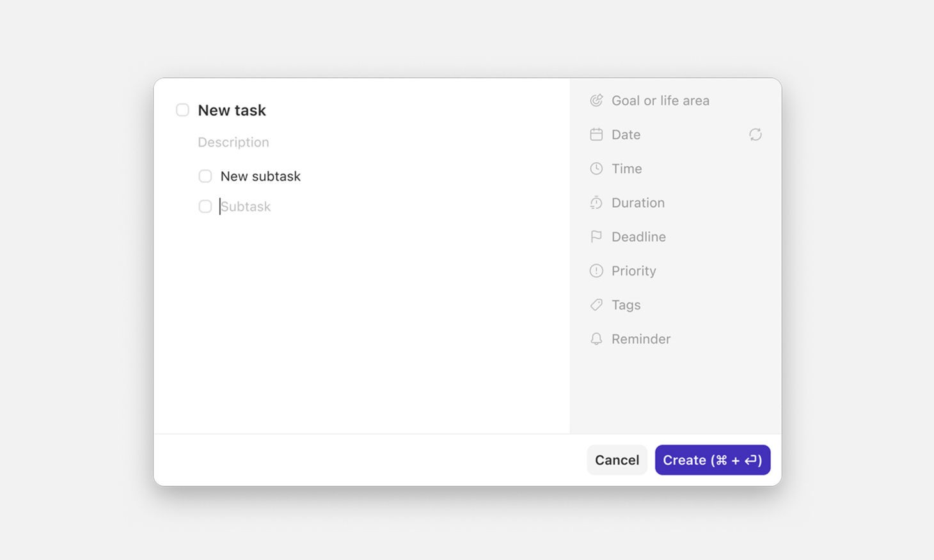Click the stopwatch icon beside Duration
The image size is (934, 560).
596,203
